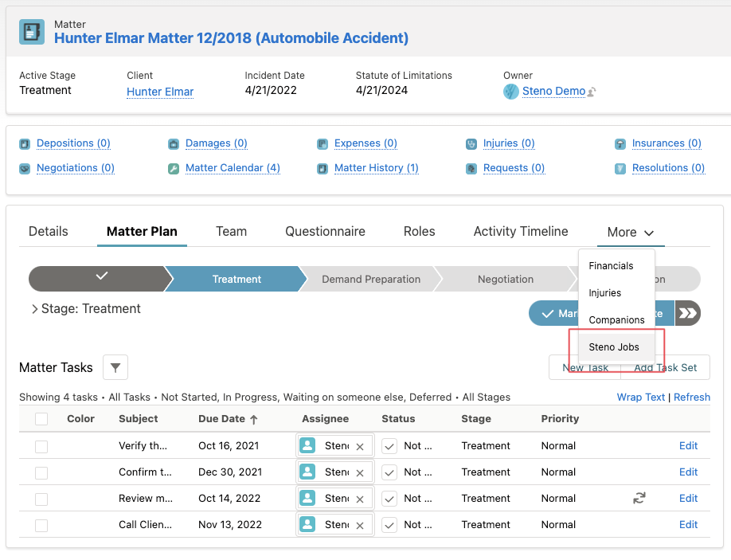Expand the Stage: Treatment section
731x560 pixels.
[34, 309]
